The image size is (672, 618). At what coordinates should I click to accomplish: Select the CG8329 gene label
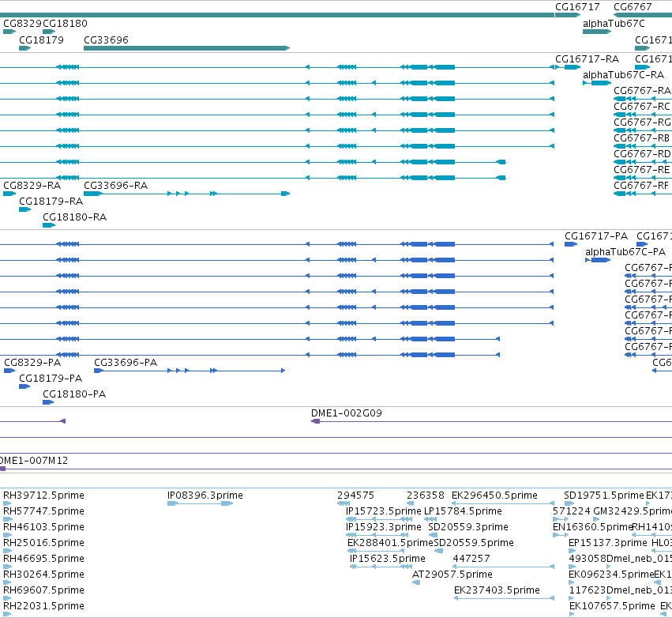[23, 24]
